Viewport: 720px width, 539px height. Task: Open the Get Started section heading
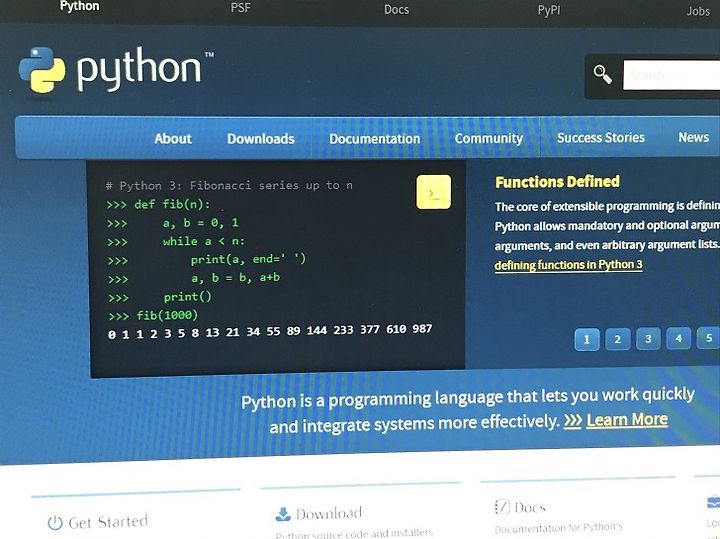(108, 522)
